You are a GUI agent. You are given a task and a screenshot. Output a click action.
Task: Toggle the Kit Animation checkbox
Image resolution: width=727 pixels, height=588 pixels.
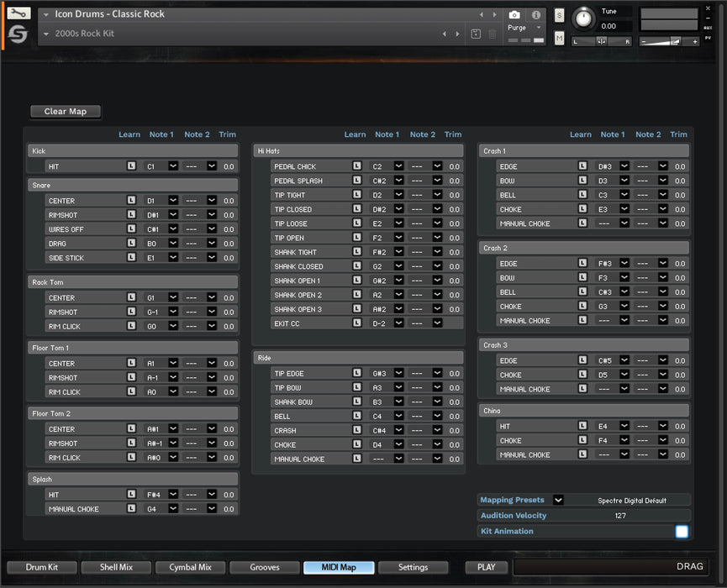(681, 532)
